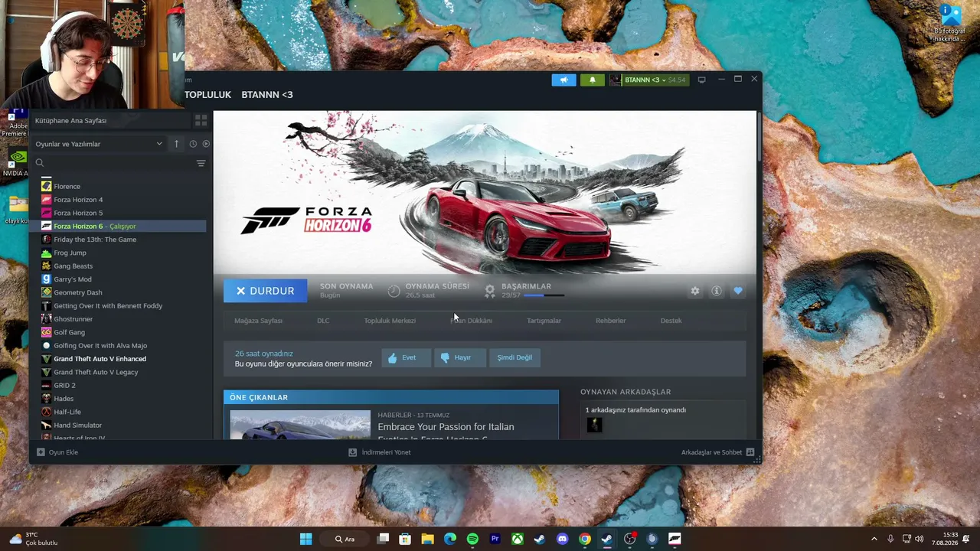The height and width of the screenshot is (551, 980).
Task: Open the 'Kütüphane Ana Sayfası' library home
Action: tap(109, 120)
